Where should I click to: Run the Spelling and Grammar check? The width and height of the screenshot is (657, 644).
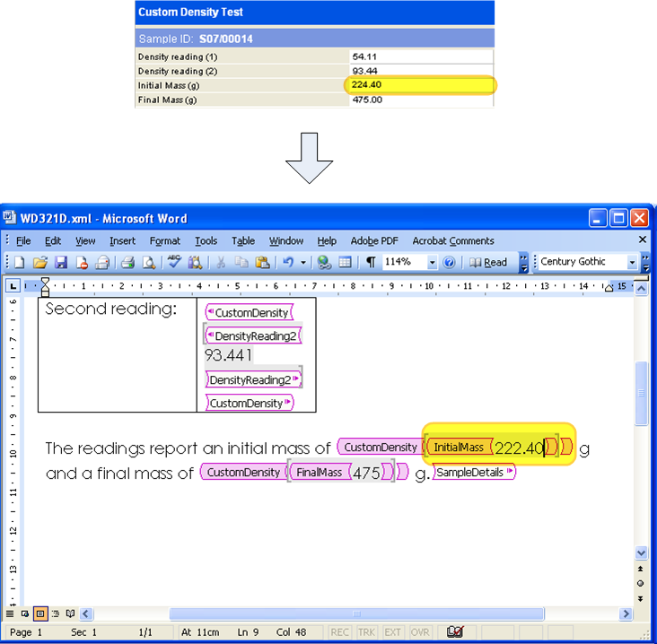[x=174, y=262]
